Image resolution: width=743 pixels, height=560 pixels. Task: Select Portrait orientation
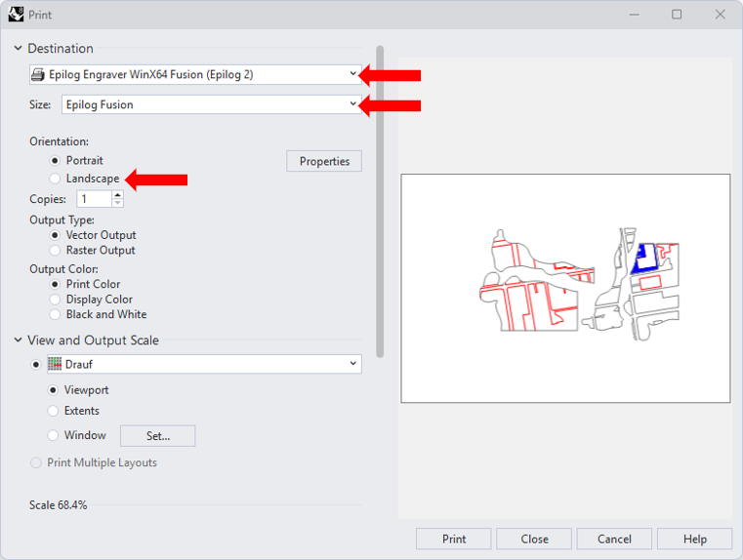(x=56, y=160)
